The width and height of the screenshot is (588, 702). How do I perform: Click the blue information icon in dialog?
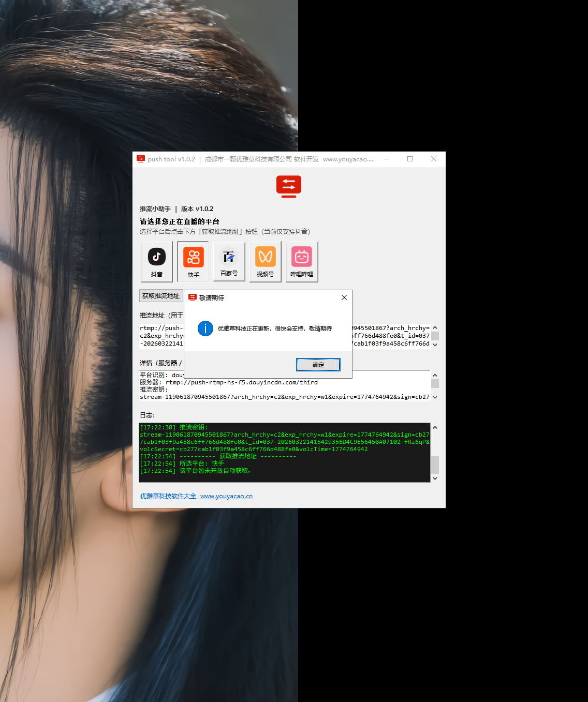tap(205, 328)
